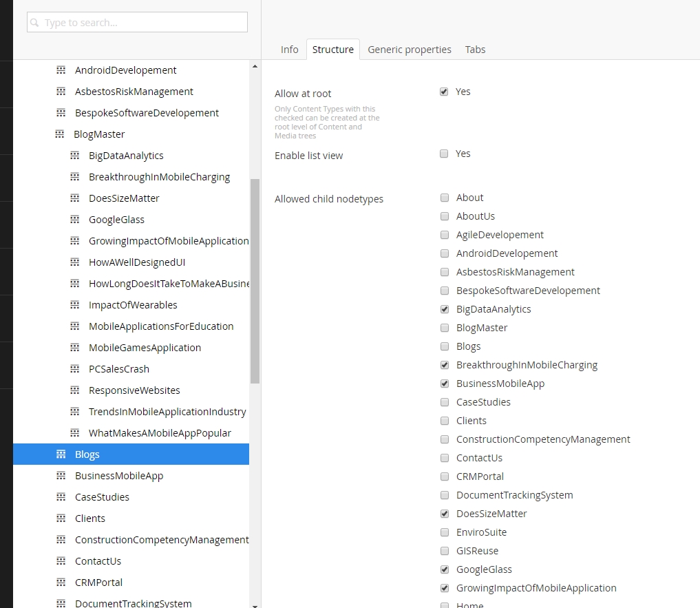Enable the list view checkbox

coord(444,154)
